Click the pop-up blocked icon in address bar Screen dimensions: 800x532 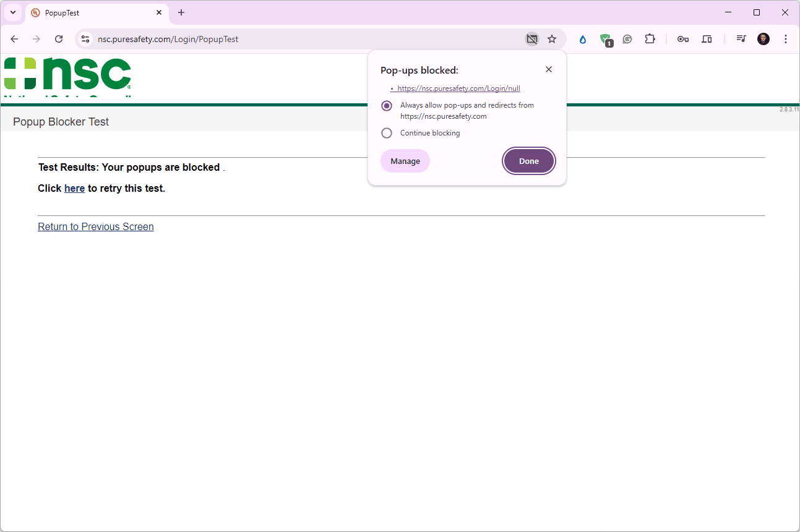pyautogui.click(x=531, y=39)
